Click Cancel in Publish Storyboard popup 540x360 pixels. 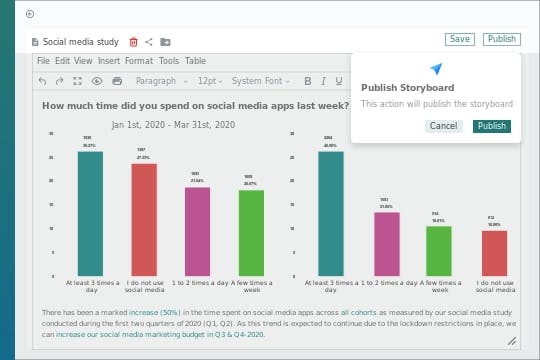(x=444, y=126)
